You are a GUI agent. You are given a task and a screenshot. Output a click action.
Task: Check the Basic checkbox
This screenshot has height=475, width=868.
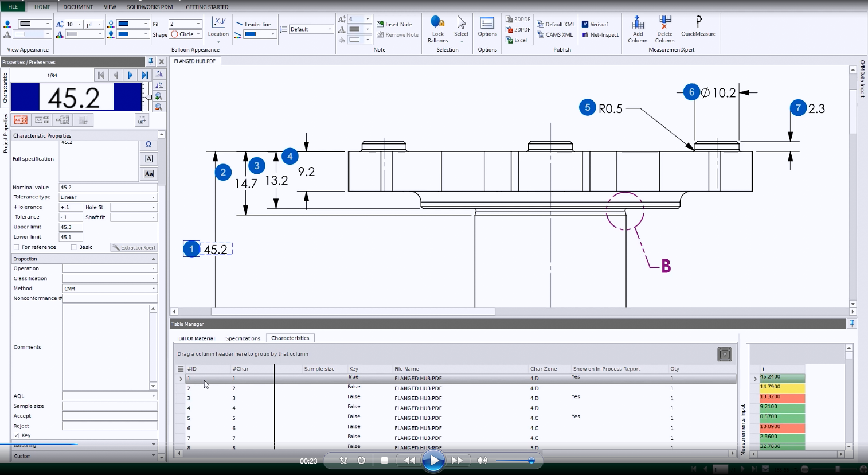(73, 247)
